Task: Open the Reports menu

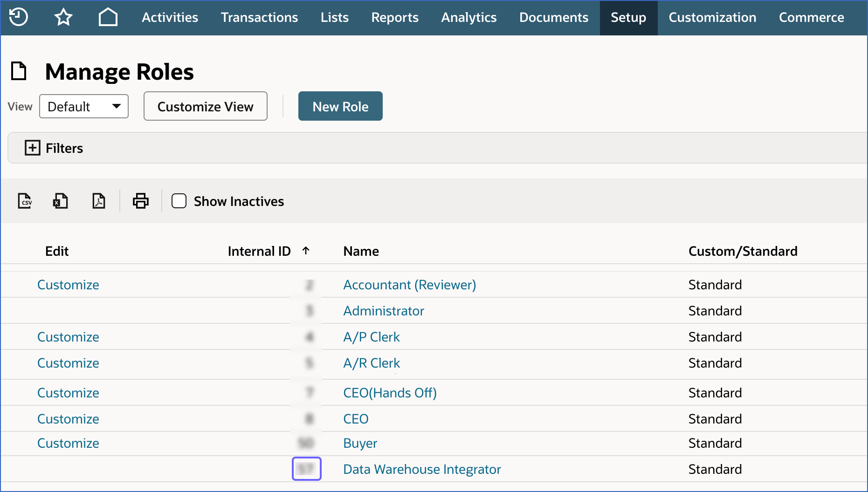Action: (x=395, y=17)
